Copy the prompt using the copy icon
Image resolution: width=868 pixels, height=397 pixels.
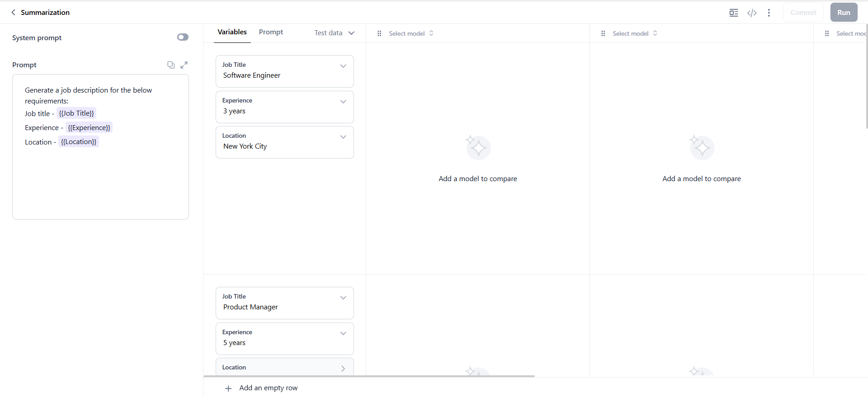(171, 65)
